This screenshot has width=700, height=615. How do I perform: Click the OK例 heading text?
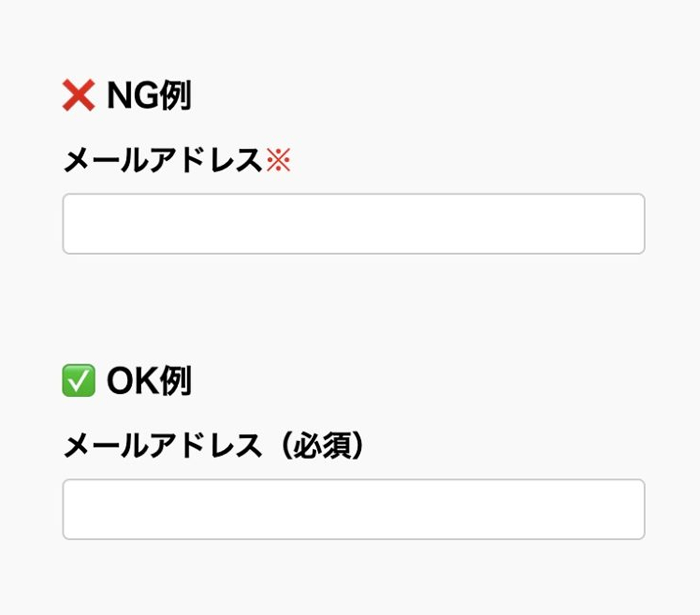tap(149, 381)
